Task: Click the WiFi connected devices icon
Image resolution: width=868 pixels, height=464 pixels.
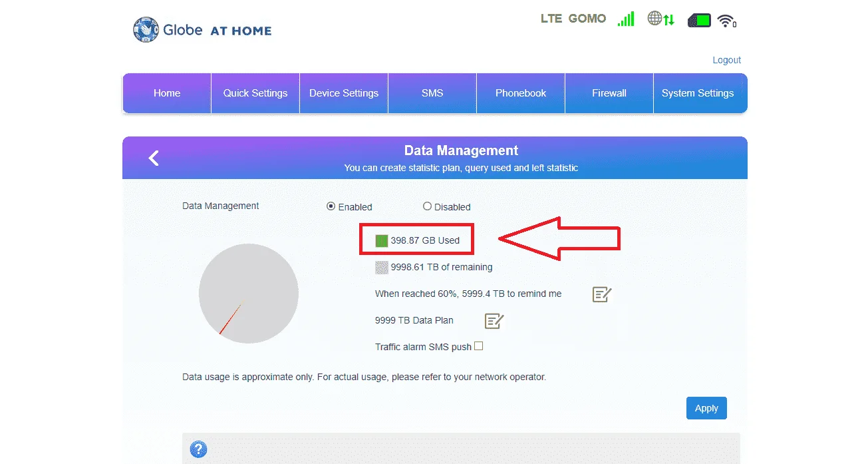Action: point(726,21)
